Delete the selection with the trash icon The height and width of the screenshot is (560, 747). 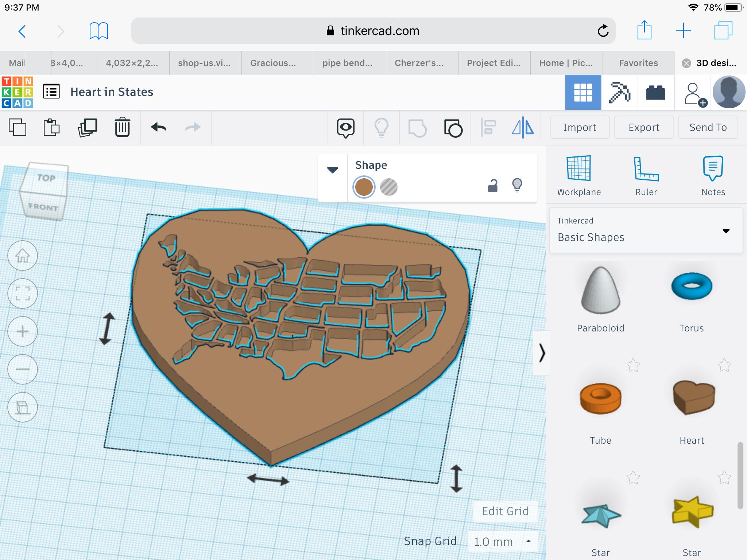(x=122, y=128)
